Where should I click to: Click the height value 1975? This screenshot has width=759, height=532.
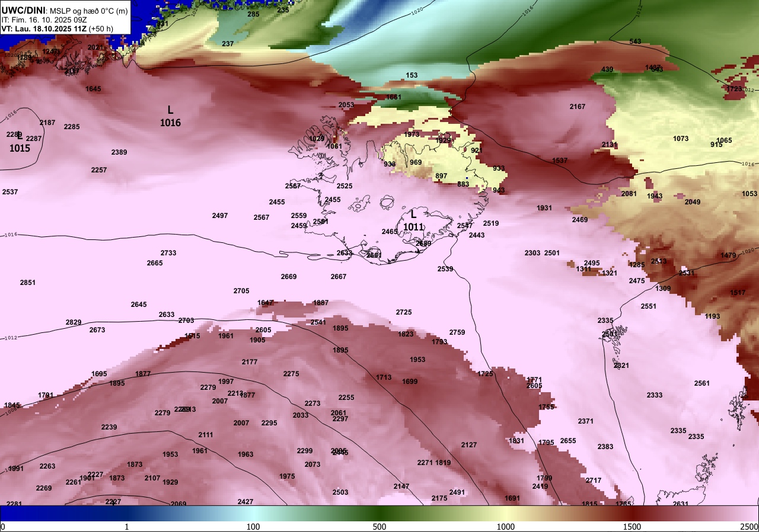[287, 476]
